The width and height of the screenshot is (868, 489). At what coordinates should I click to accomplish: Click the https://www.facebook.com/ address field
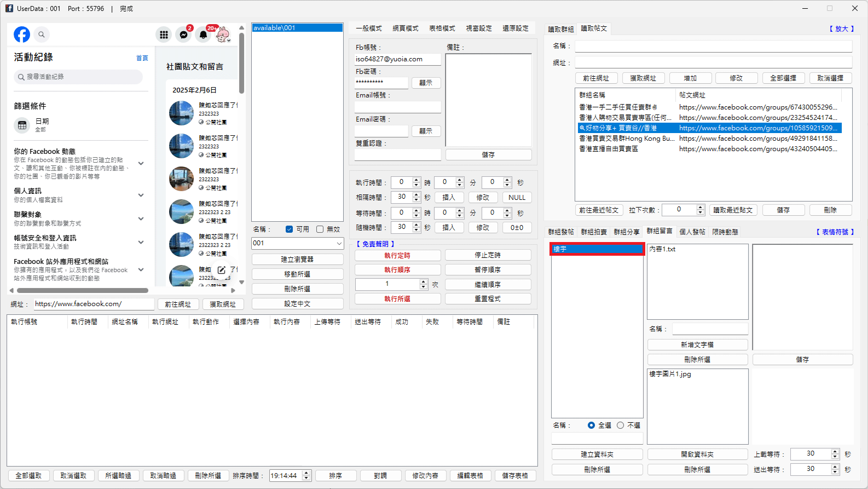click(x=94, y=304)
